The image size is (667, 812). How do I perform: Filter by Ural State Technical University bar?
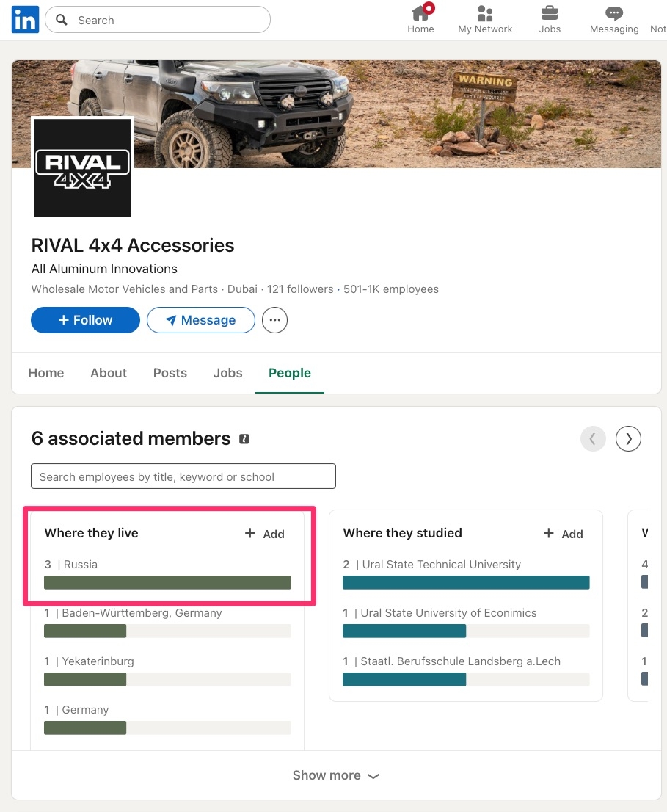466,583
